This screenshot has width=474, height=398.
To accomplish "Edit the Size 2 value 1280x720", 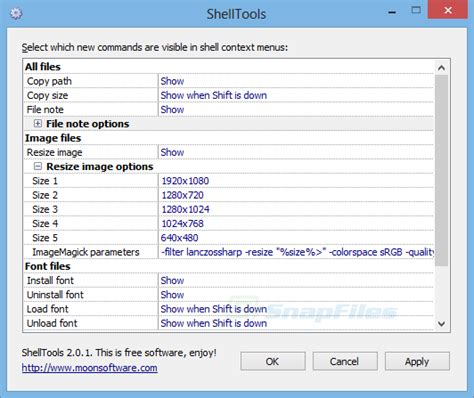I will tap(296, 195).
